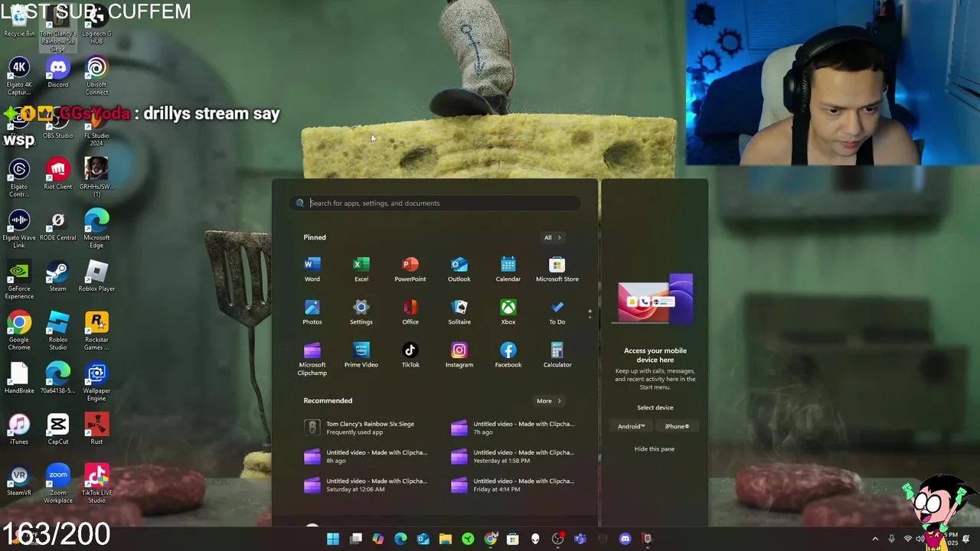
Task: Select the iTunes desktop shortcut
Action: pos(19,429)
